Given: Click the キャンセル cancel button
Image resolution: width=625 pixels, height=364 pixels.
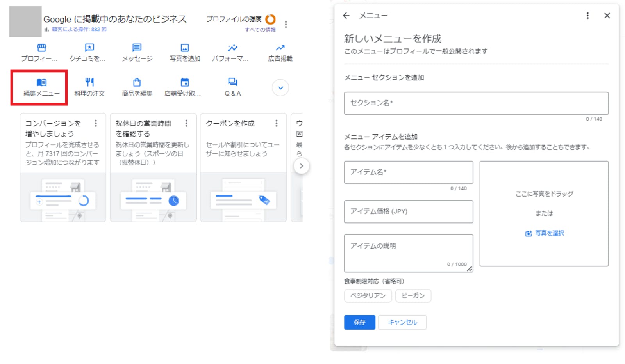Looking at the screenshot, I should coord(402,322).
